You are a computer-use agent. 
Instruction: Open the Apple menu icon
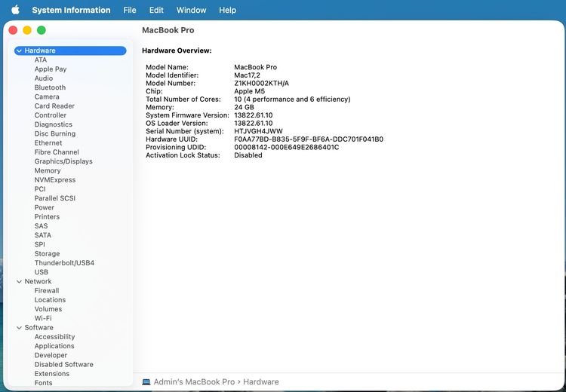(15, 10)
